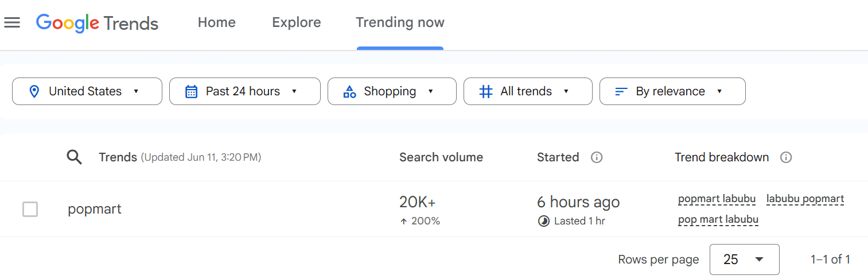This screenshot has height=279, width=868.
Task: Click the sort lines icon in the By relevance filter
Action: click(621, 91)
